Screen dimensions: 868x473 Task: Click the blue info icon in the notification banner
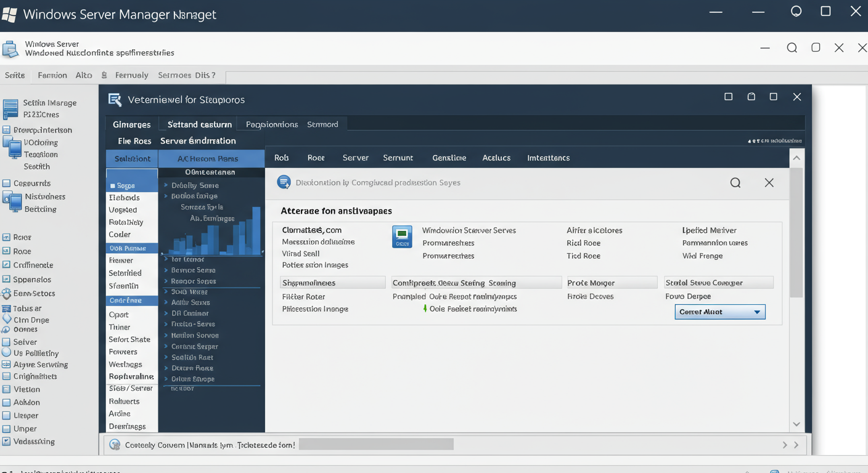(284, 182)
